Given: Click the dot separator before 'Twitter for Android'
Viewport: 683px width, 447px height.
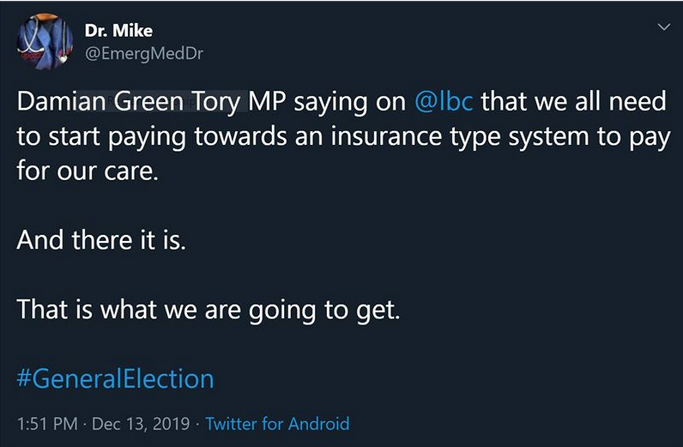Looking at the screenshot, I should 198,423.
